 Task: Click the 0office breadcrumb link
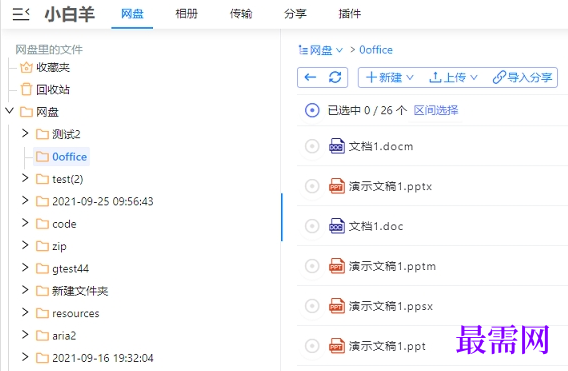[376, 50]
